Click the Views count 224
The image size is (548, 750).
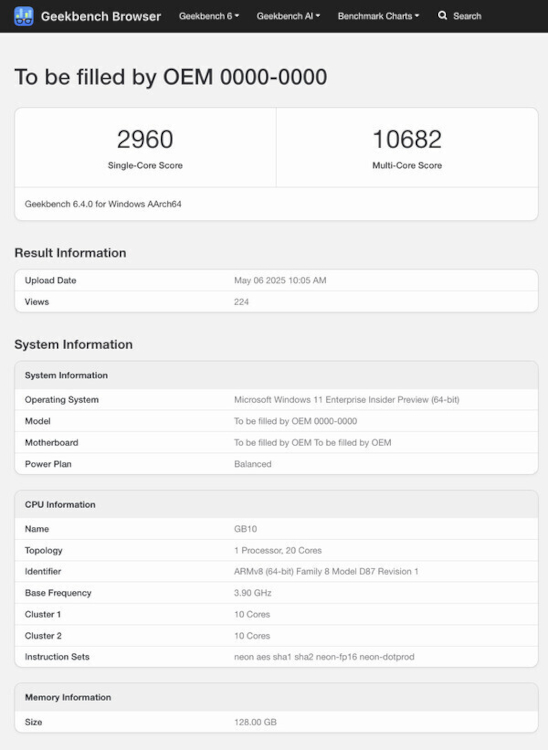point(241,302)
